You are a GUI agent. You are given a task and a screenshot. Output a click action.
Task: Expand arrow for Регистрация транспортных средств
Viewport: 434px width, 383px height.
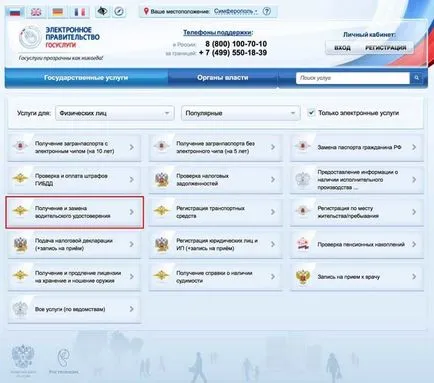pyautogui.click(x=273, y=212)
